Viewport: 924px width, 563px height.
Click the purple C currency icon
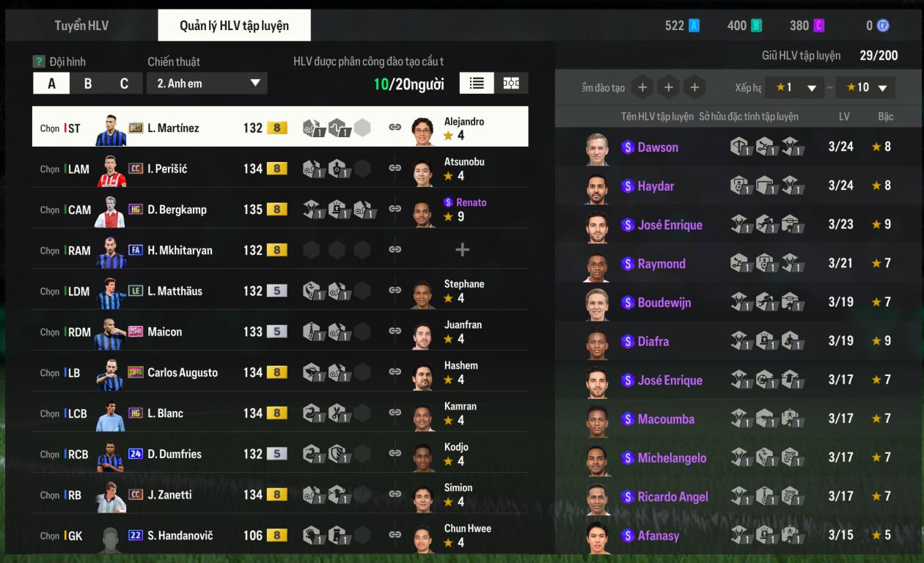pyautogui.click(x=818, y=26)
